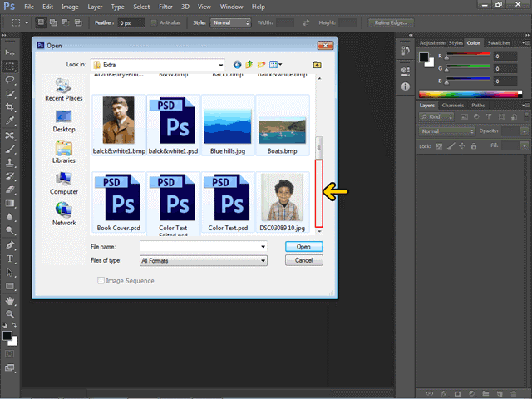Expand the File name dropdown

click(263, 247)
